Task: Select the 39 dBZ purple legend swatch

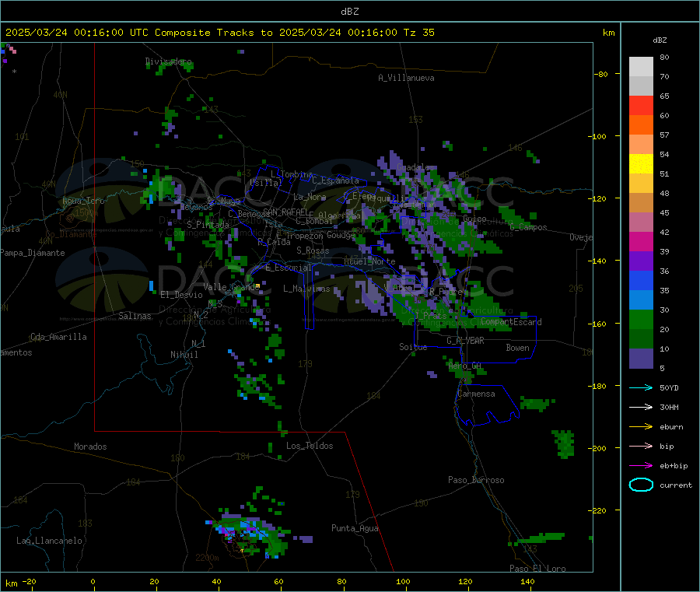Action: [641, 261]
